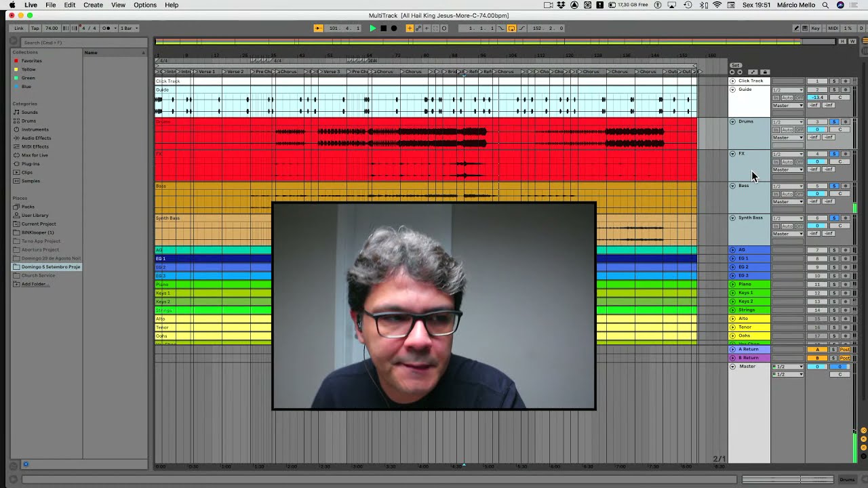This screenshot has height=488, width=868.
Task: Click the Lock envelopes padlock icon
Action: (x=765, y=72)
